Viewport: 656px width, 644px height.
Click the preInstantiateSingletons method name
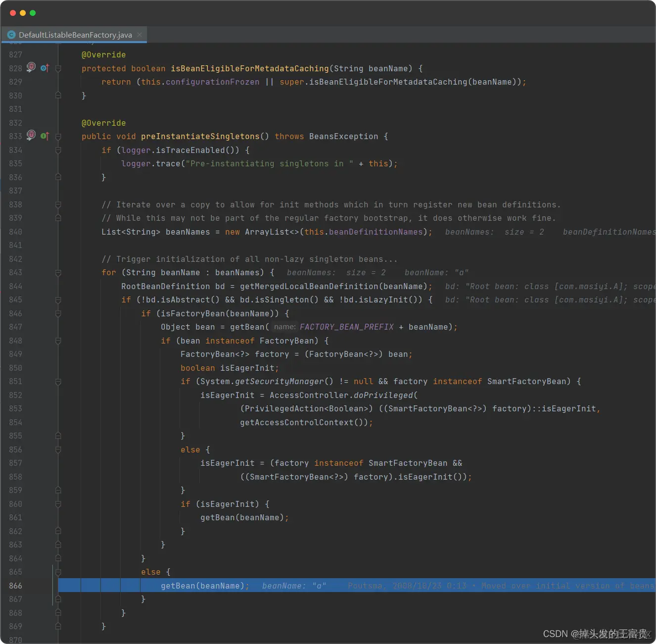pos(200,136)
